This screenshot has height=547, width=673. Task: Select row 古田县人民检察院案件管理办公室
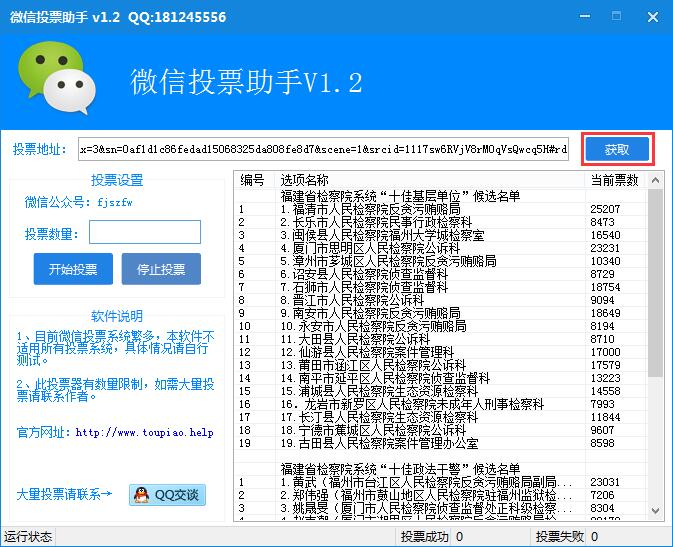pos(378,442)
